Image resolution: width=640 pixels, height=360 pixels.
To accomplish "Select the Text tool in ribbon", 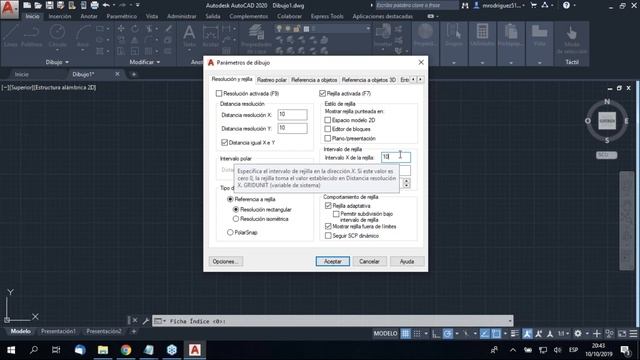I will coord(189,36).
